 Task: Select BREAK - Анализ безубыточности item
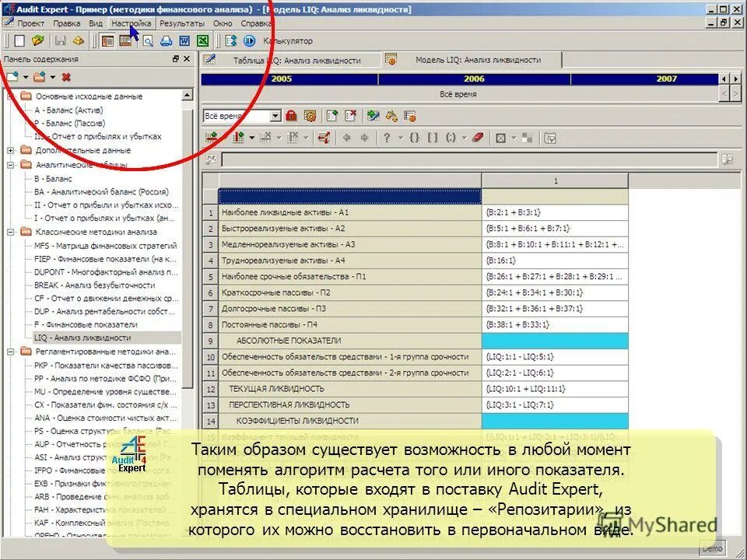pyautogui.click(x=94, y=285)
